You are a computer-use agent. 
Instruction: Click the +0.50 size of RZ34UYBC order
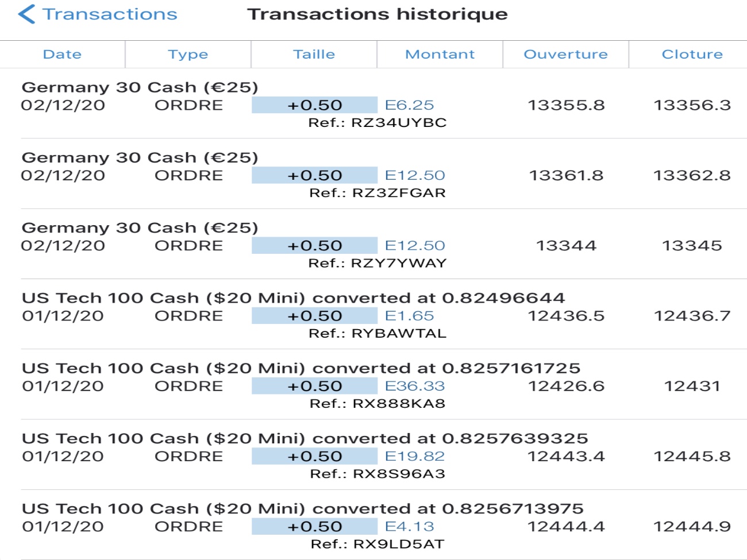[x=314, y=105]
